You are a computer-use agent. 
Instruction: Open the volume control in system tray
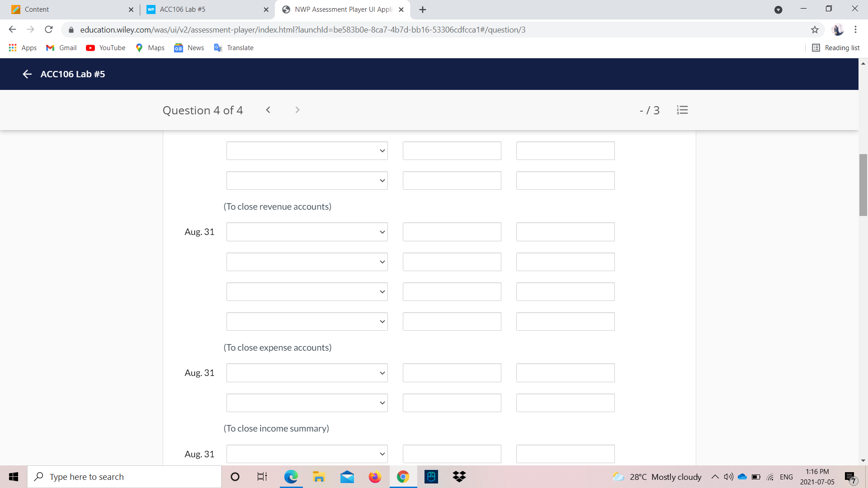[x=727, y=476]
